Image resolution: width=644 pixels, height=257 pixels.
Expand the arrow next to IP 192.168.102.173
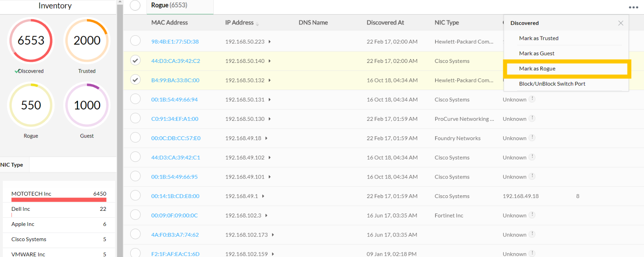tap(273, 235)
